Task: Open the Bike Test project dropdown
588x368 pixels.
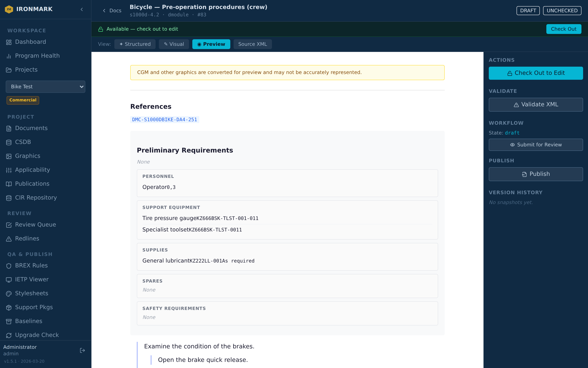Action: coord(46,87)
